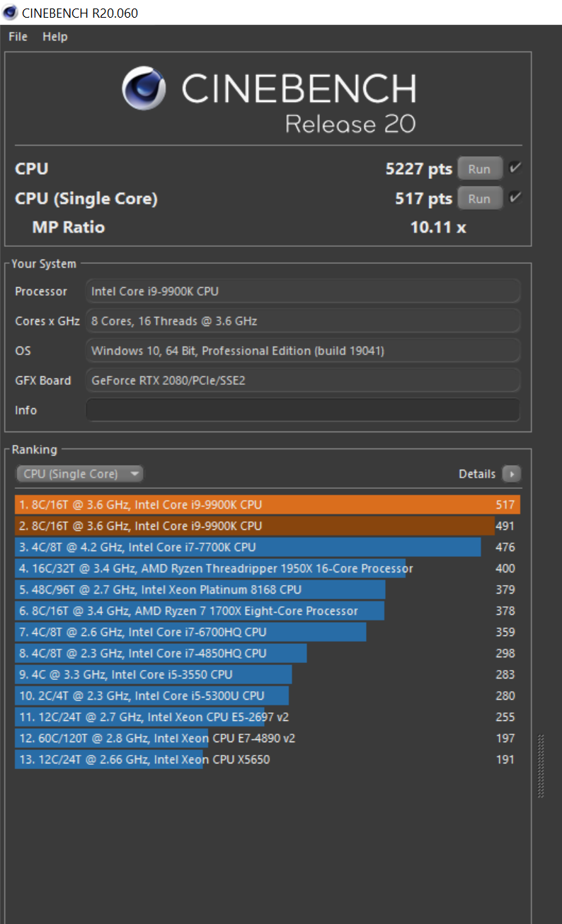Click the MP Ratio 10.11 x value
Viewport: 562px width, 924px height.
pos(438,227)
